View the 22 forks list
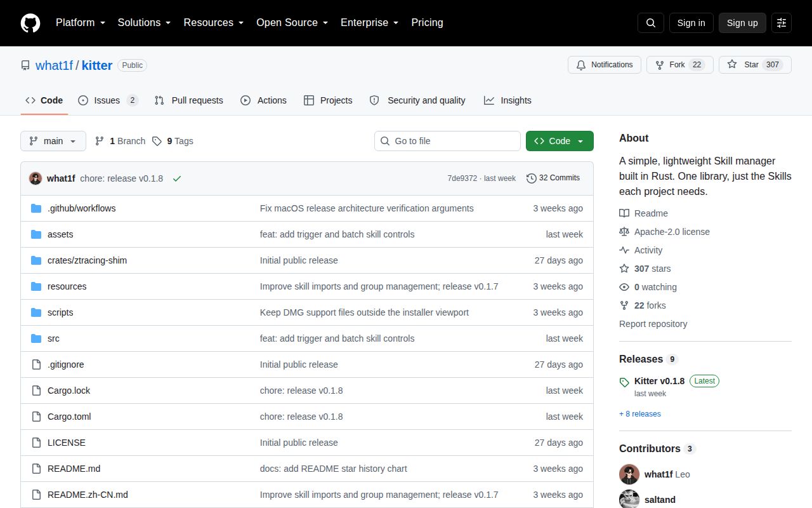Viewport: 812px width, 508px height. point(643,305)
